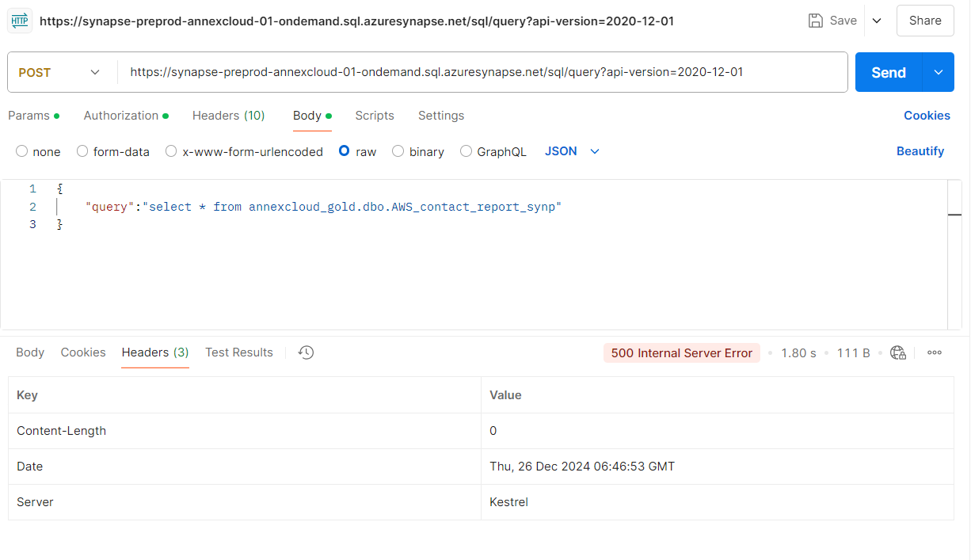Switch to the Test Results tab
971x560 pixels.
pos(239,352)
